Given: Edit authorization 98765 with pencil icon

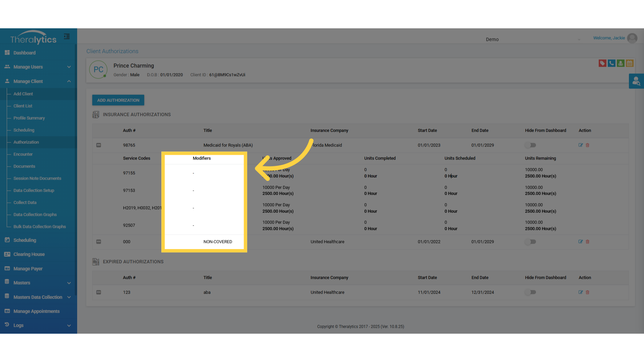Looking at the screenshot, I should (x=581, y=145).
